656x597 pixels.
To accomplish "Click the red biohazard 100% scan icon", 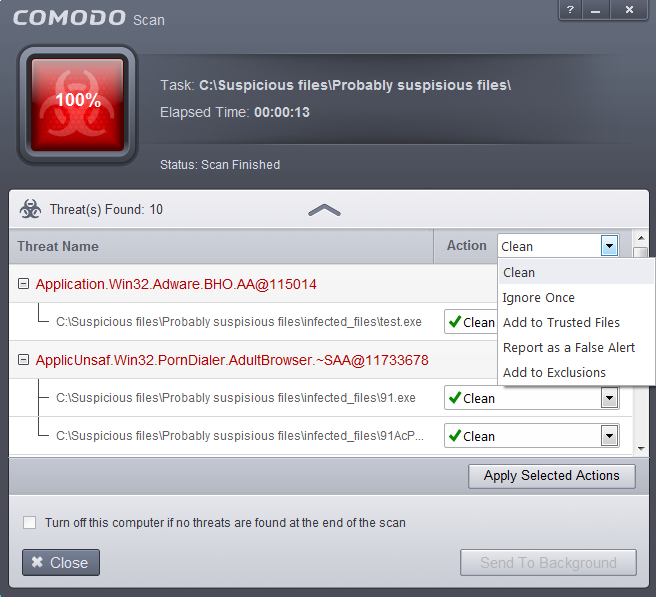I will point(77,105).
